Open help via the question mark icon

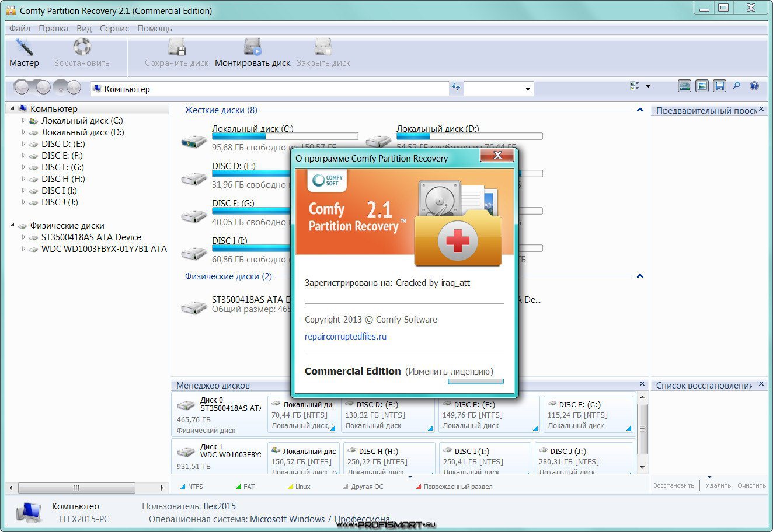754,86
